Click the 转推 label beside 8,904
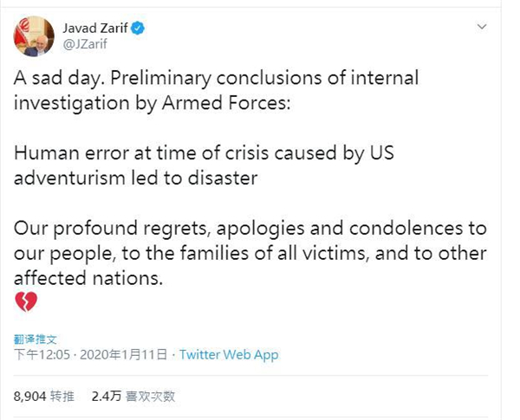The width and height of the screenshot is (520, 420). click(x=62, y=396)
